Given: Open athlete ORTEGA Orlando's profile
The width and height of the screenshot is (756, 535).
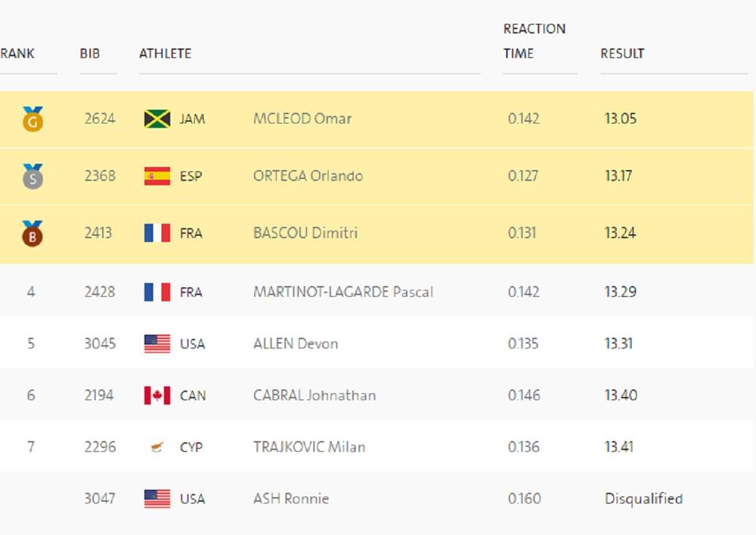Looking at the screenshot, I should [x=308, y=176].
